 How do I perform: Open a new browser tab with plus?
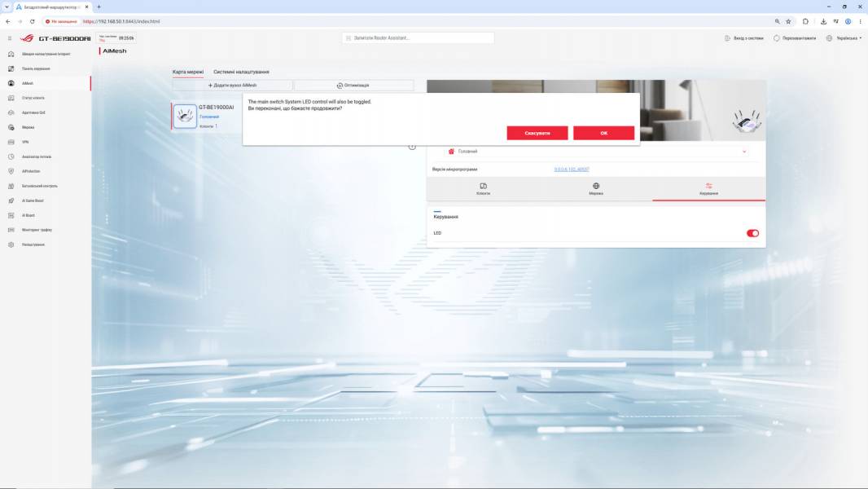99,7
